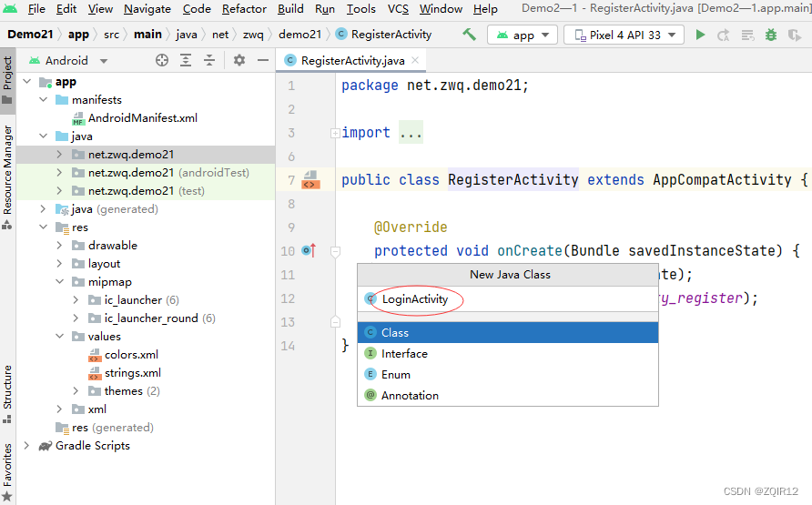The image size is (812, 505).
Task: Click the Make Project hammer icon
Action: [x=469, y=35]
